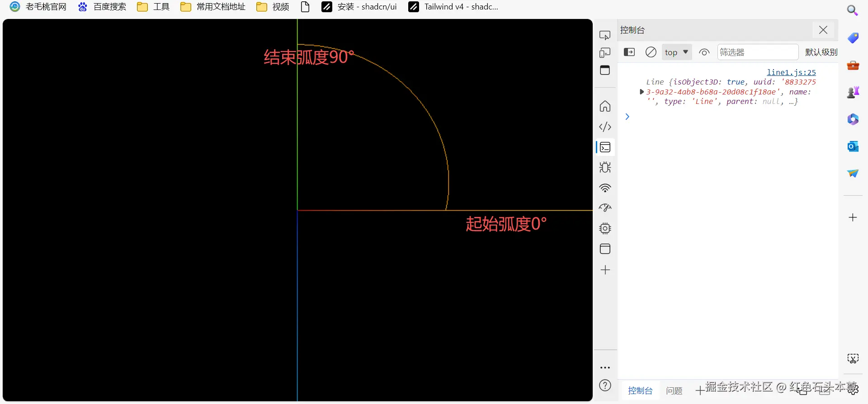The image size is (868, 404).
Task: Open the Memory chip tool
Action: tap(605, 229)
